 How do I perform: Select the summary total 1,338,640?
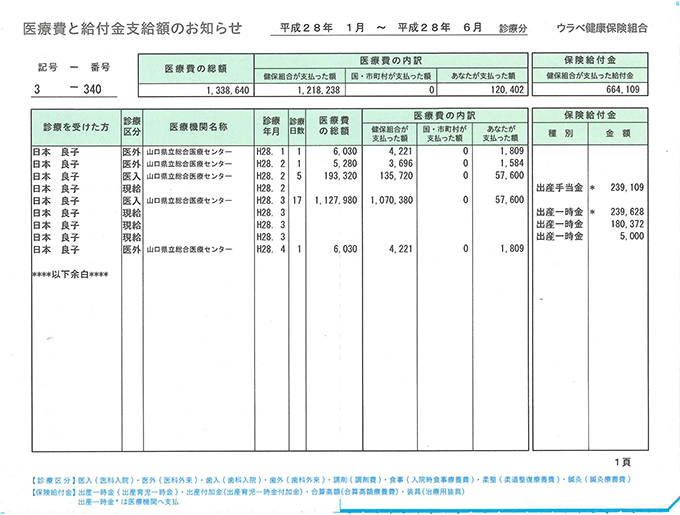[x=228, y=90]
